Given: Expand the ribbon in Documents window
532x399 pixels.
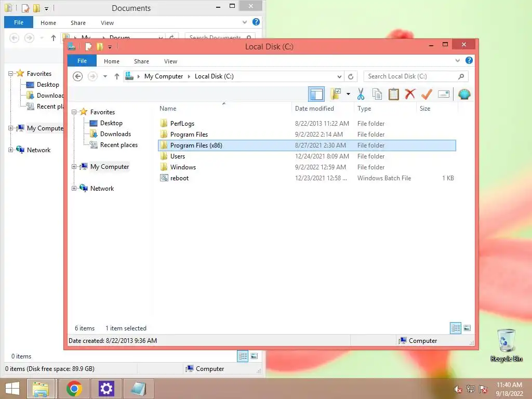Looking at the screenshot, I should 245,22.
